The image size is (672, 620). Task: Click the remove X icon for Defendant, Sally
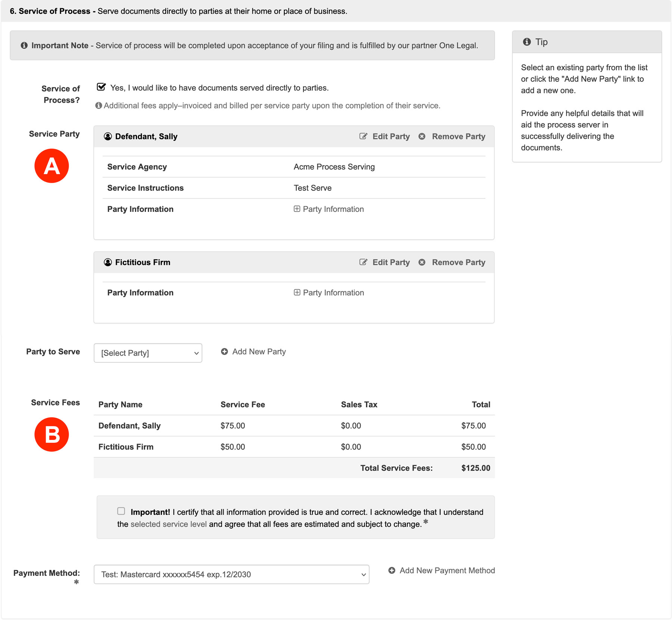(422, 137)
